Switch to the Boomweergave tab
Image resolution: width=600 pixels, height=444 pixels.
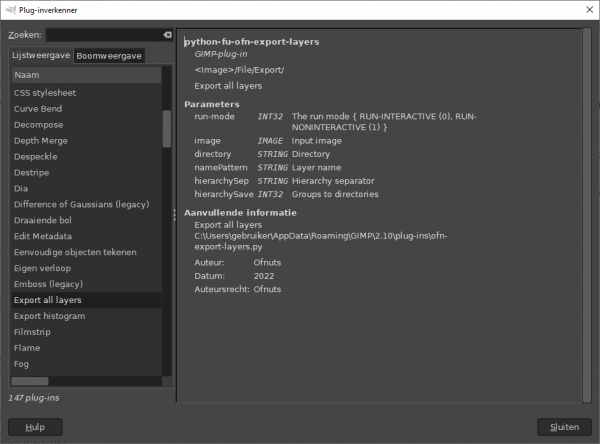(109, 56)
